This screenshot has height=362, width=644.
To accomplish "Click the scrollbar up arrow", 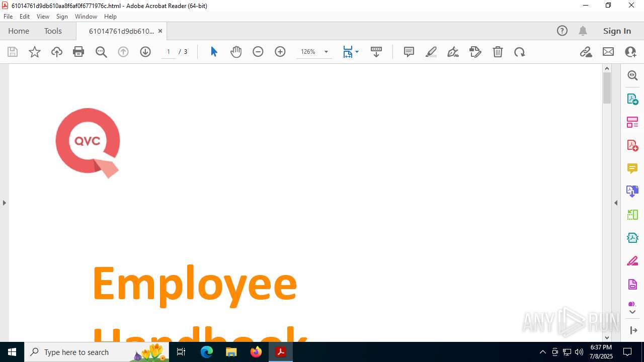I will coord(607,68).
